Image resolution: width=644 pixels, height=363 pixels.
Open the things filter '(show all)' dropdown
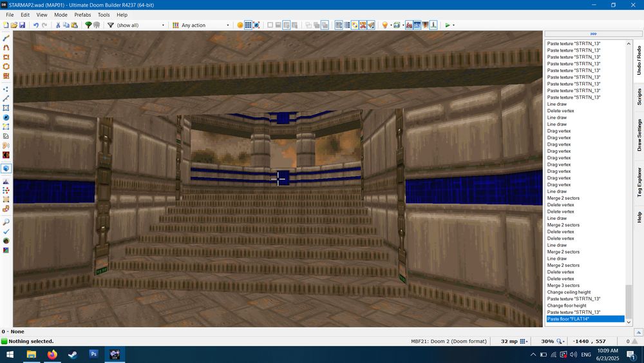pos(140,25)
